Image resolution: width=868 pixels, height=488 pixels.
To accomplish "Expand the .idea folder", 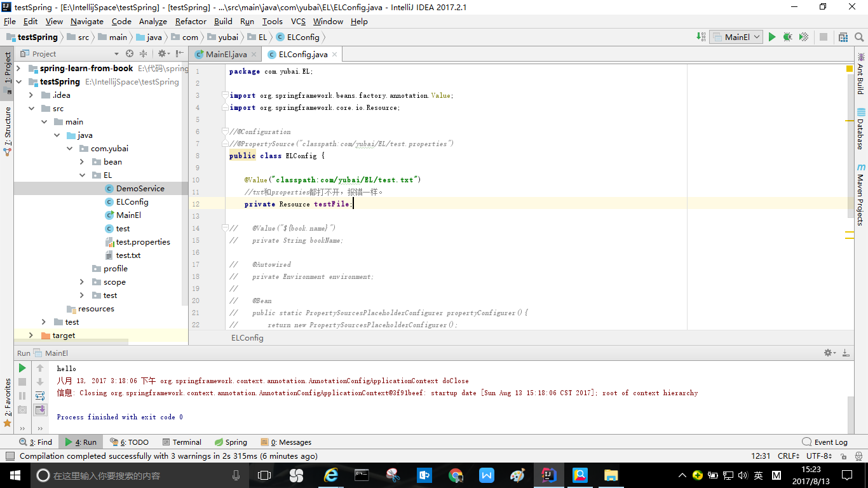I will click(x=31, y=95).
